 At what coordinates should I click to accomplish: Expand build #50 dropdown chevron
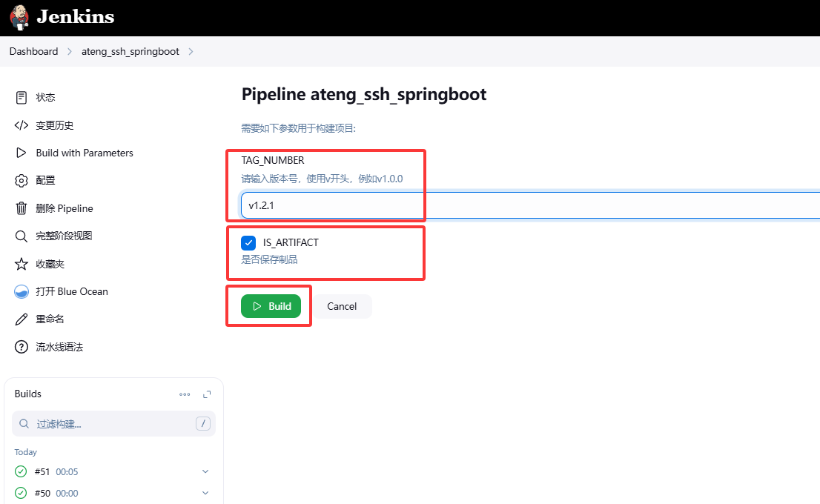[x=205, y=493]
